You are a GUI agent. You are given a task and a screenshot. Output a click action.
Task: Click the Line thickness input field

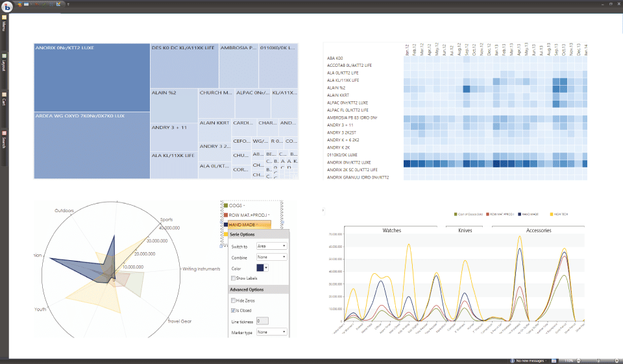(262, 321)
